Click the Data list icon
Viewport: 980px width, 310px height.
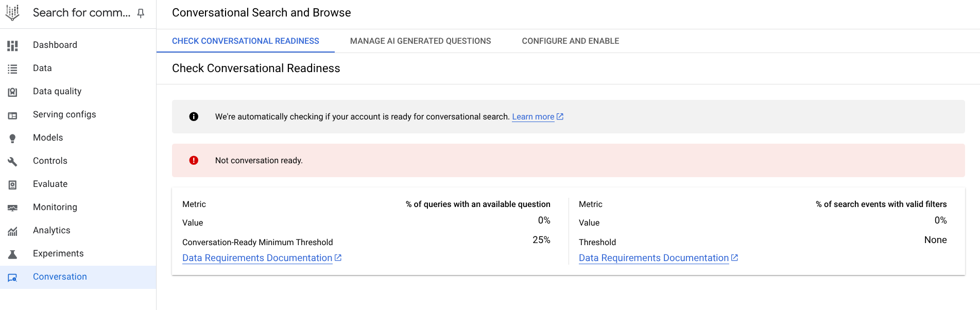[12, 69]
